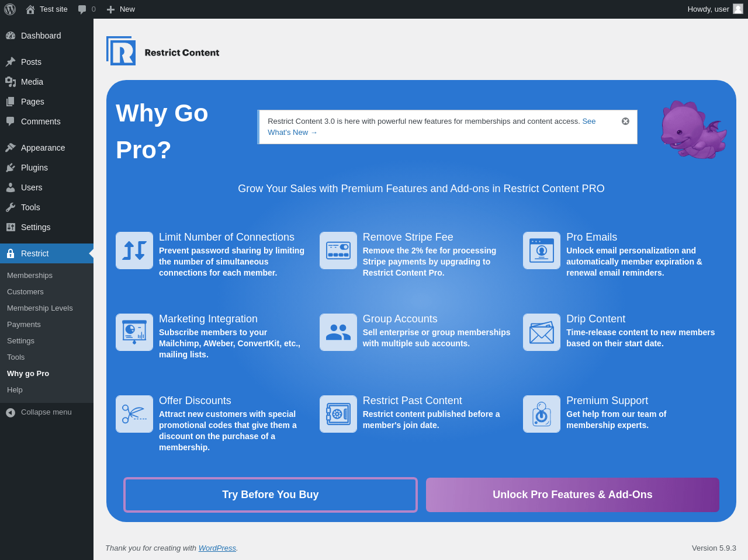Open Membership Levels submenu item

coord(40,308)
